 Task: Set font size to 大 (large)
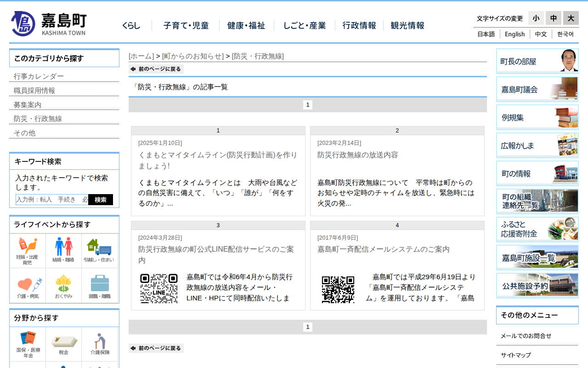pyautogui.click(x=571, y=18)
